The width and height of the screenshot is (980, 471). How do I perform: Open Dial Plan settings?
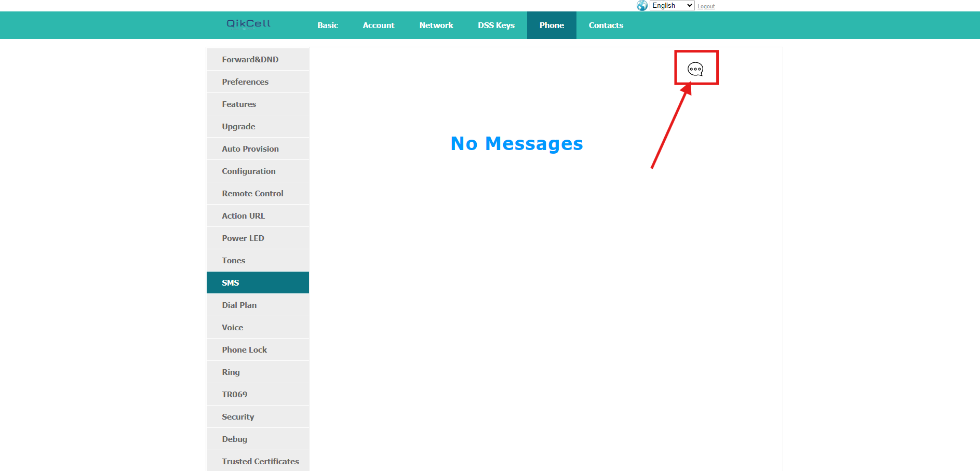pos(258,305)
